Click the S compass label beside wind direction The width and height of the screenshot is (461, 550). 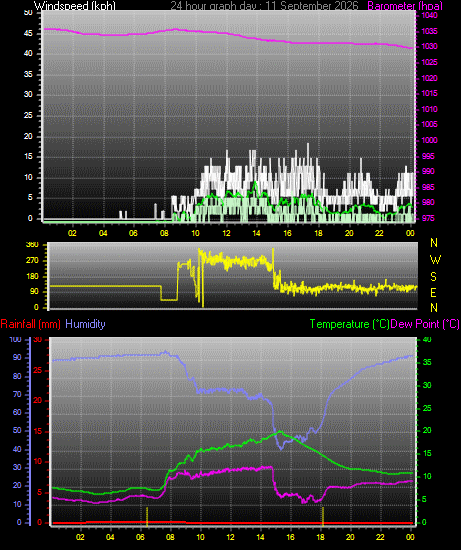click(434, 277)
